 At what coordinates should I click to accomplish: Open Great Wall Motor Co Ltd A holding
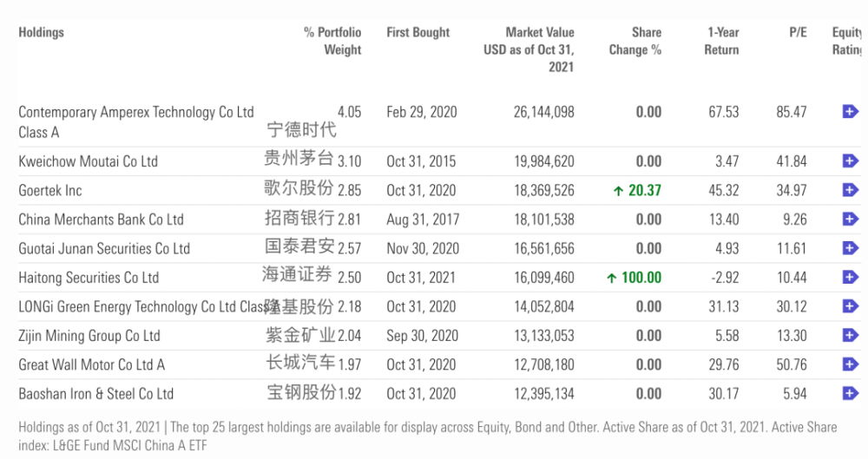(x=91, y=365)
